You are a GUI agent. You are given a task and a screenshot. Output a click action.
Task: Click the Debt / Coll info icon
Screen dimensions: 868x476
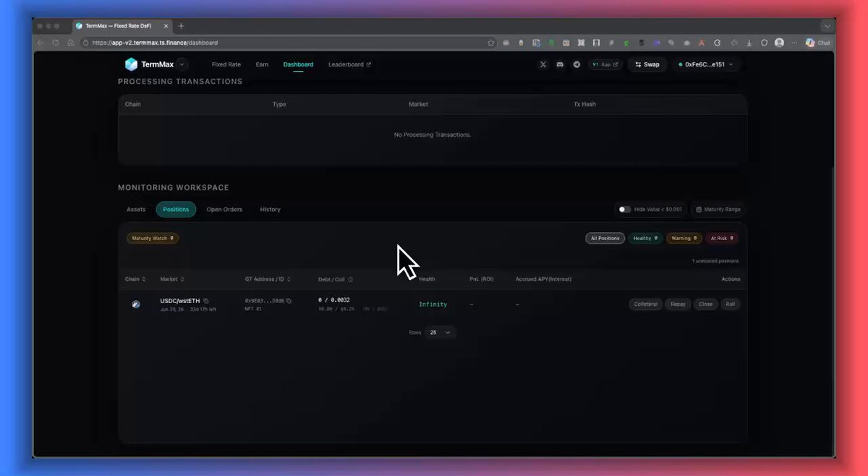pos(351,279)
